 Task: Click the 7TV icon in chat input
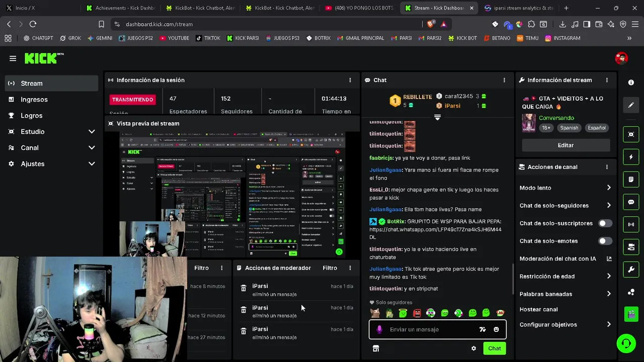click(482, 329)
